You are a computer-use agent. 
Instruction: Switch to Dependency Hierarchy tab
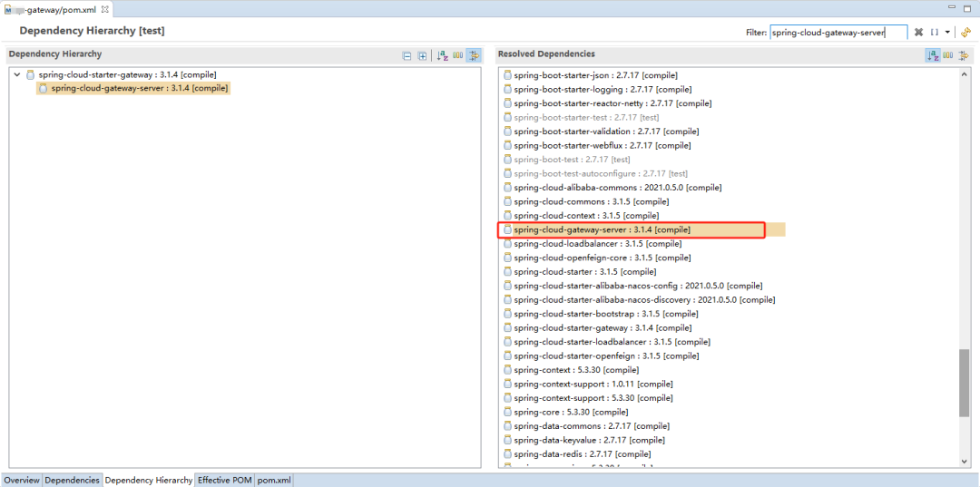(149, 480)
